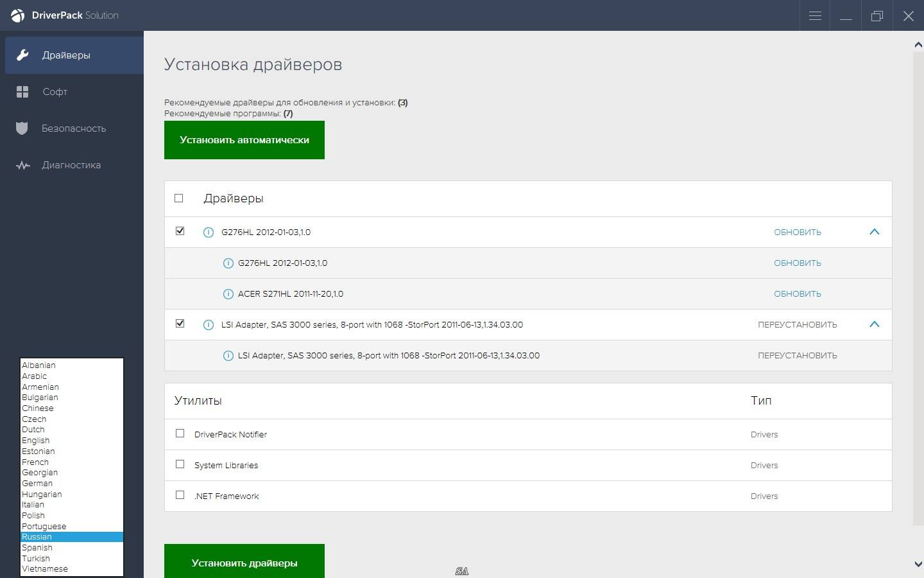Select Chinese in language list
The width and height of the screenshot is (924, 578).
pos(72,408)
